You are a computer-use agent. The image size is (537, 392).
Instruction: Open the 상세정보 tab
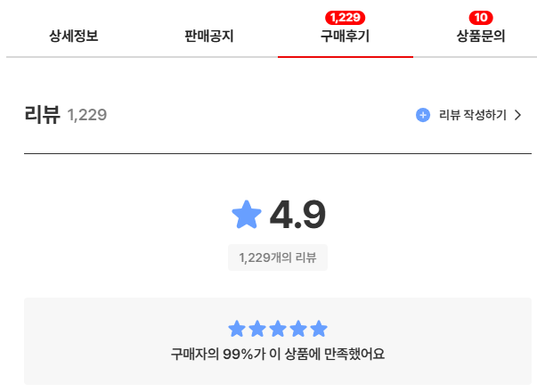(x=74, y=37)
